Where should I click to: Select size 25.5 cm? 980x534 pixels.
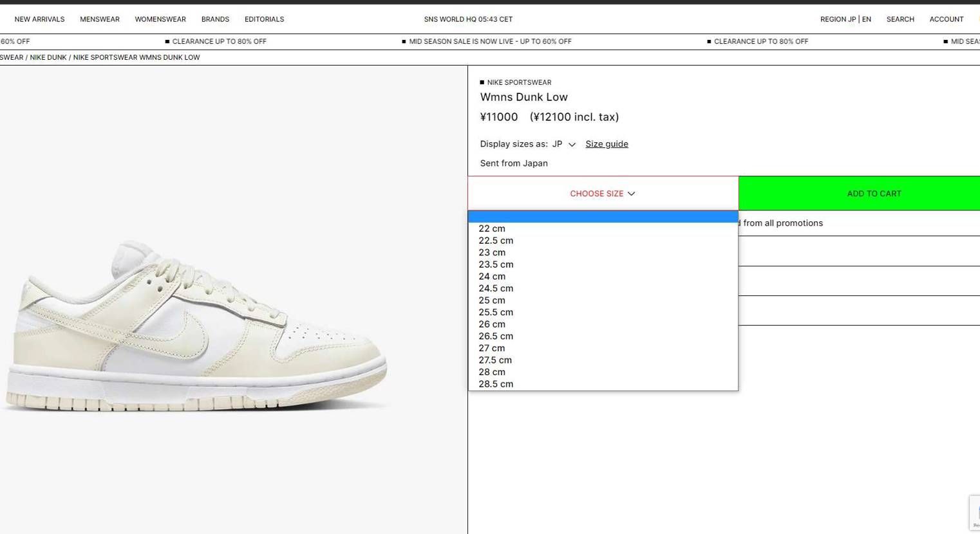point(603,312)
